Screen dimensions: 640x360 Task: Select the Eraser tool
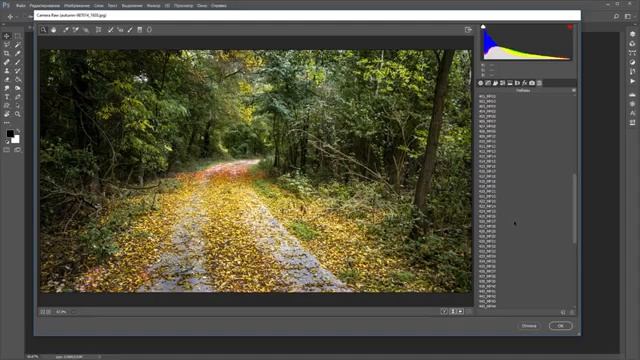coord(7,80)
